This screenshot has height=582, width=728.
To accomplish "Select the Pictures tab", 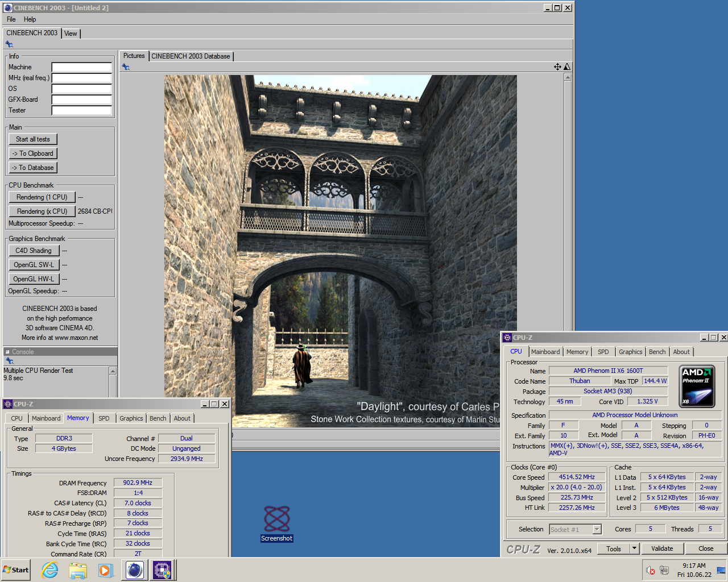I will 134,56.
